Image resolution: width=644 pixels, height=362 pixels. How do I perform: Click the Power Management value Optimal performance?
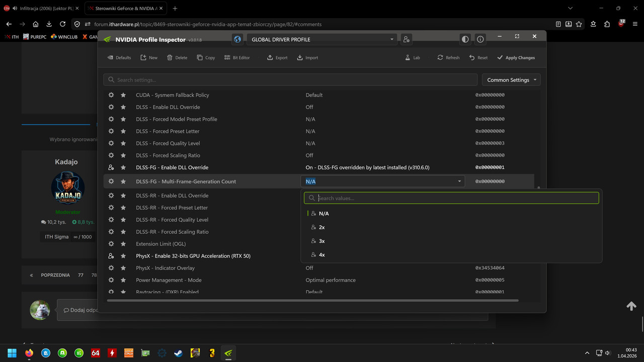[331, 280]
